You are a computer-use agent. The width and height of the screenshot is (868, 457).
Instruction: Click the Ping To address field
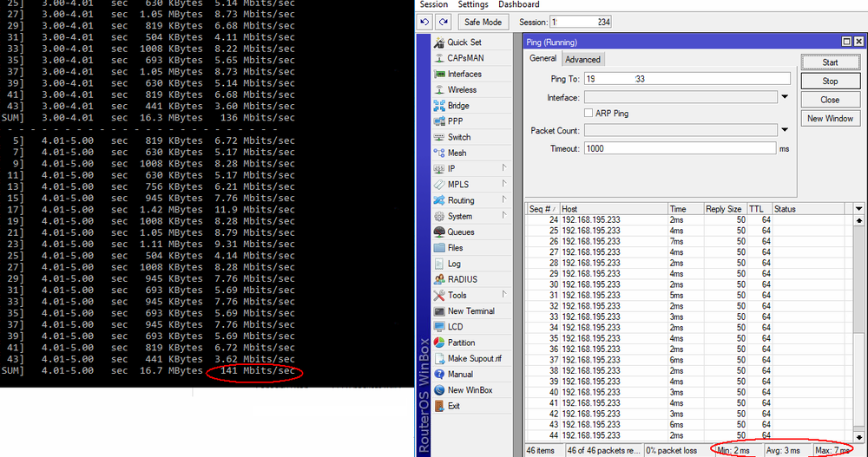point(687,79)
